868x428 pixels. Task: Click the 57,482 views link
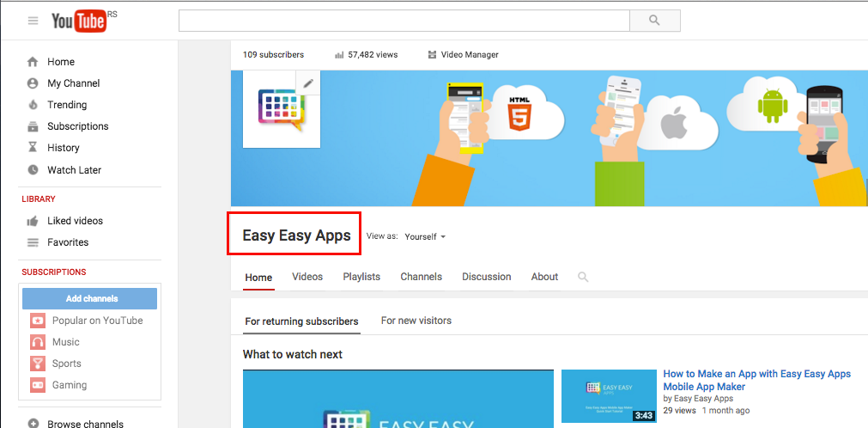click(x=373, y=55)
